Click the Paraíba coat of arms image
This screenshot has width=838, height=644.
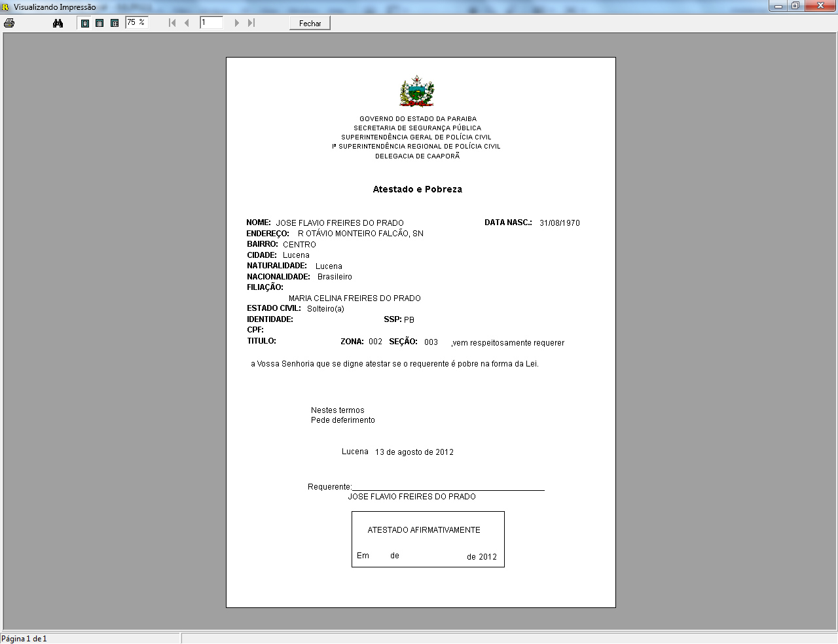417,92
